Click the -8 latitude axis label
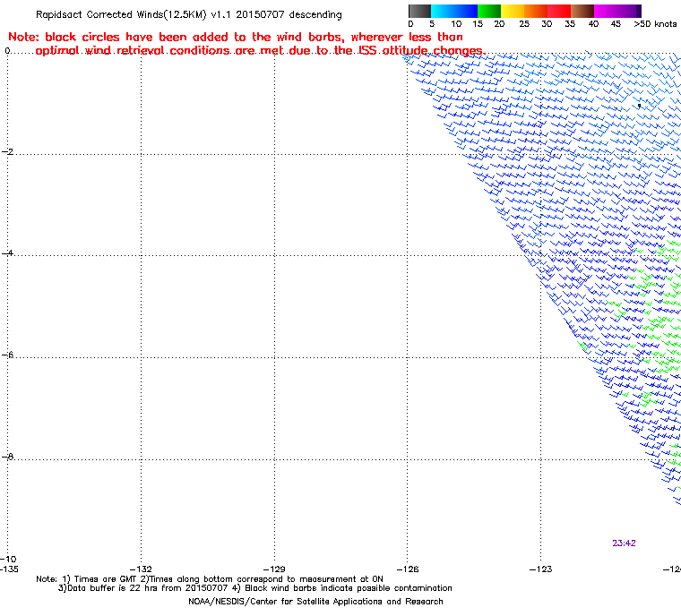The width and height of the screenshot is (681, 616). click(7, 457)
